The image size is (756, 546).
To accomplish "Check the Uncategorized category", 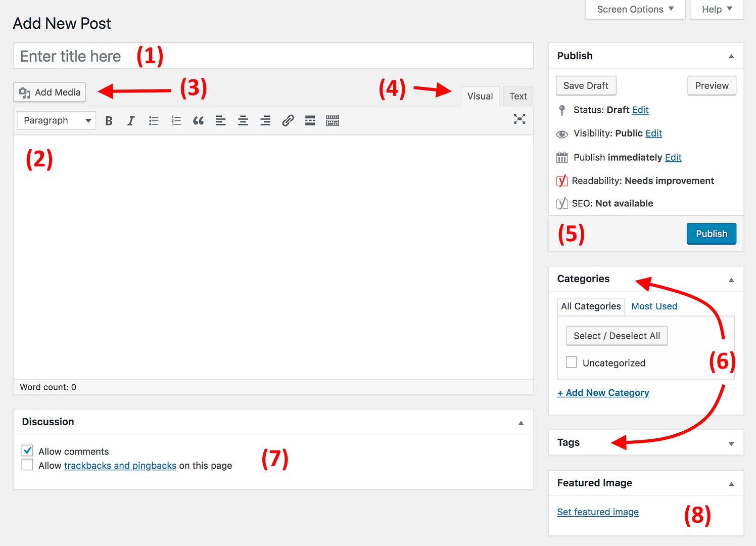I will pos(571,362).
